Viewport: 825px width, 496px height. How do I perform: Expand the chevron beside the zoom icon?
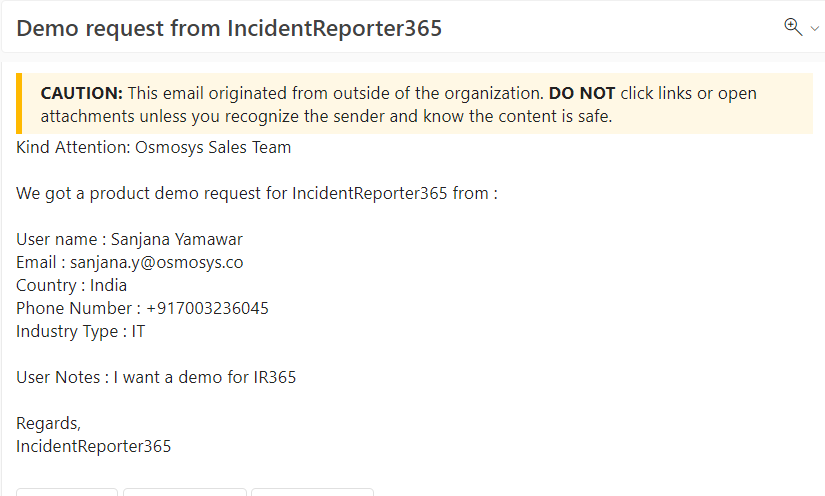(x=814, y=29)
